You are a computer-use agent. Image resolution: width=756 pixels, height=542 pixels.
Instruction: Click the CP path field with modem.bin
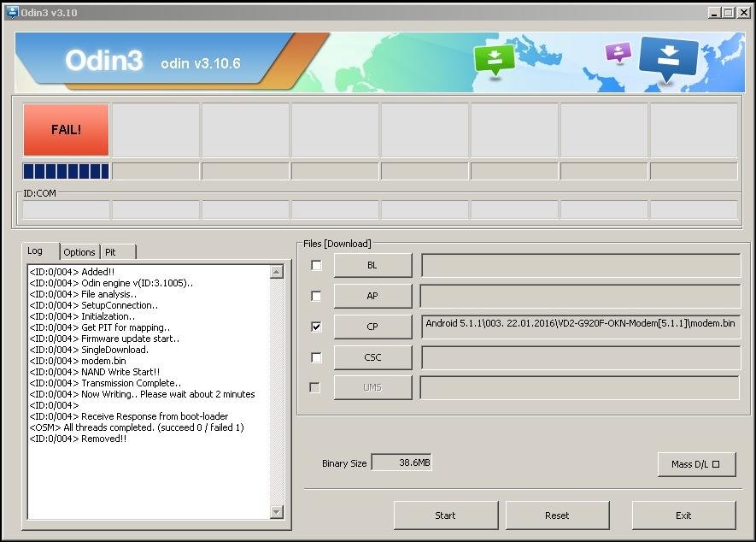coord(581,327)
